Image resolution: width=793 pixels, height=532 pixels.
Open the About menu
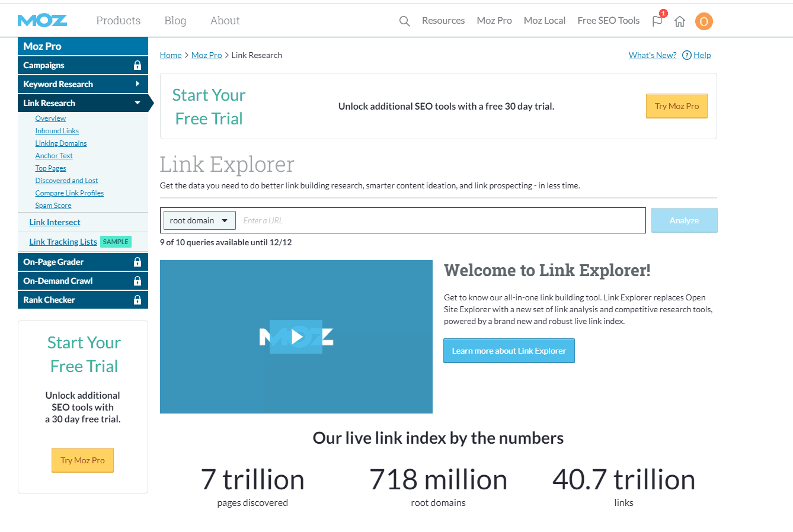pos(225,20)
